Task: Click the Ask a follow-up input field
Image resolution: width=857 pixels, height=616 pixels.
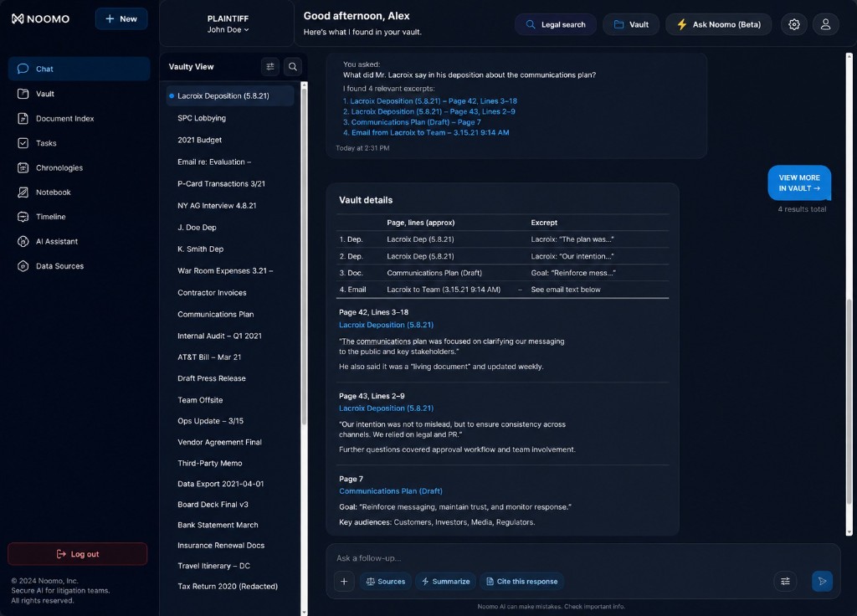Action: tap(582, 558)
